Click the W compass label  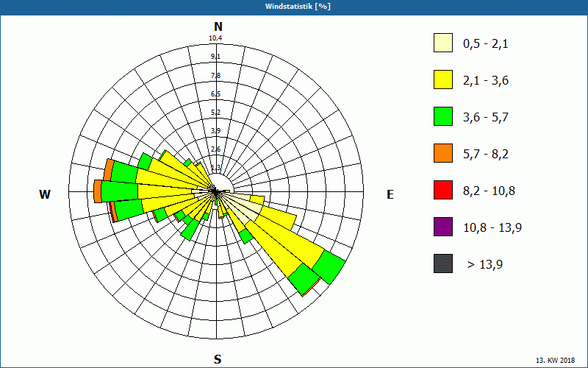(45, 194)
